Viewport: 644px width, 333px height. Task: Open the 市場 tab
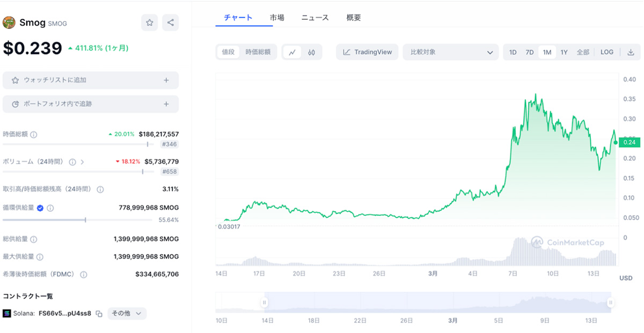(277, 18)
